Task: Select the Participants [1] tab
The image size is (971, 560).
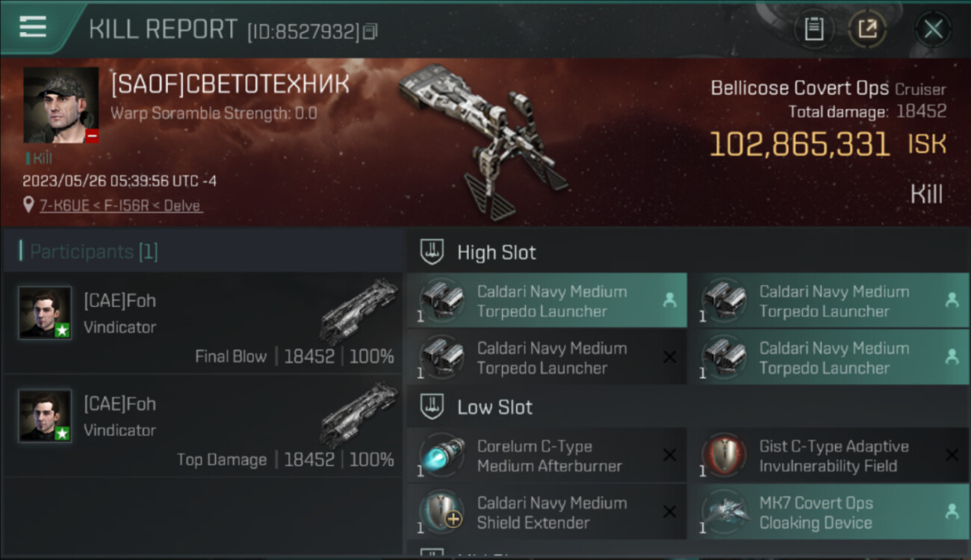Action: point(93,252)
